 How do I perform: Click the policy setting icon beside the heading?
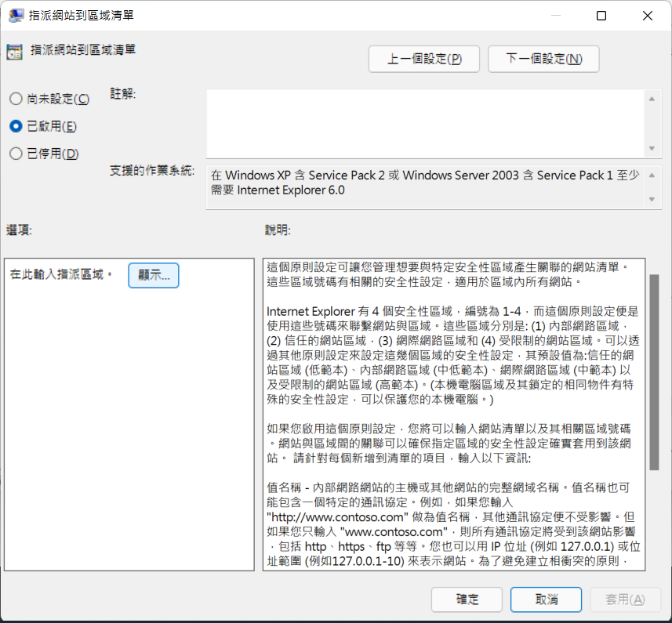14,52
